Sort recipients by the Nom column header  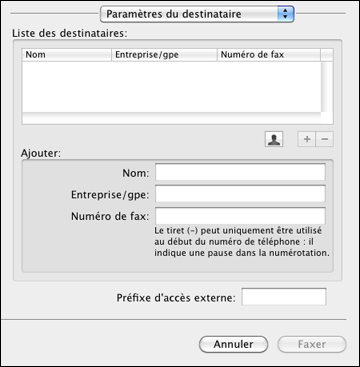pos(67,55)
